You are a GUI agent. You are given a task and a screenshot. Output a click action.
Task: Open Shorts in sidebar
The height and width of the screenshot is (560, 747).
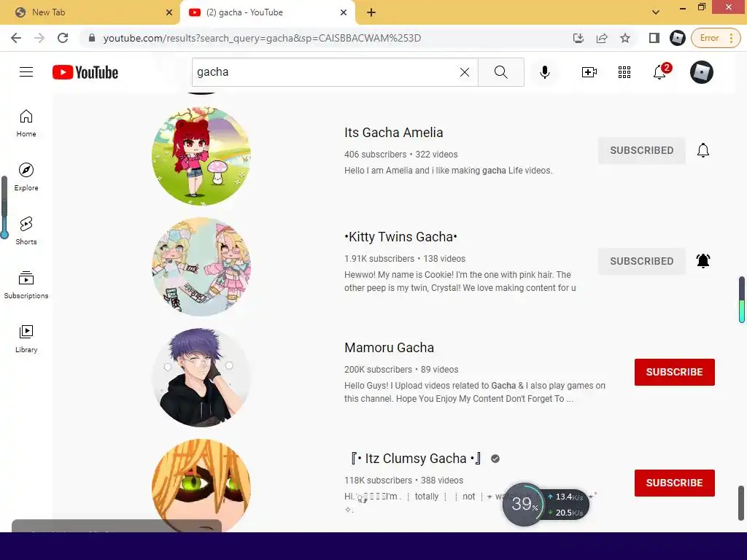pyautogui.click(x=26, y=231)
